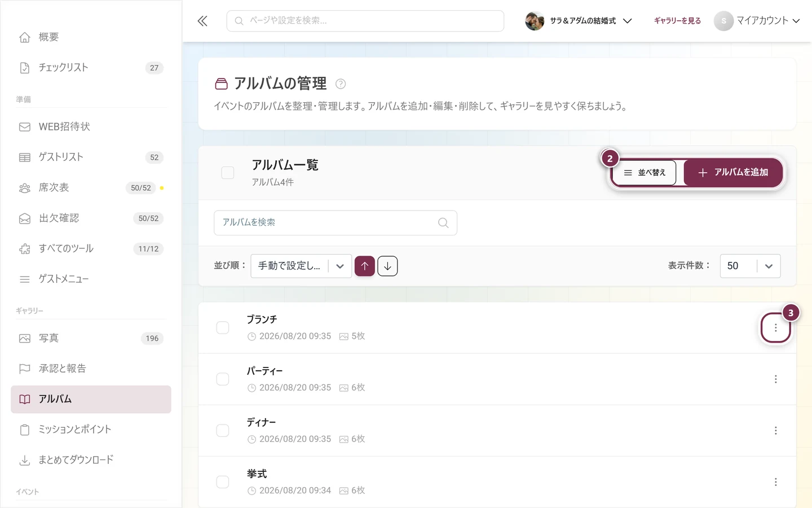Open チェックリスト in the sidebar
This screenshot has width=812, height=508.
[91, 68]
